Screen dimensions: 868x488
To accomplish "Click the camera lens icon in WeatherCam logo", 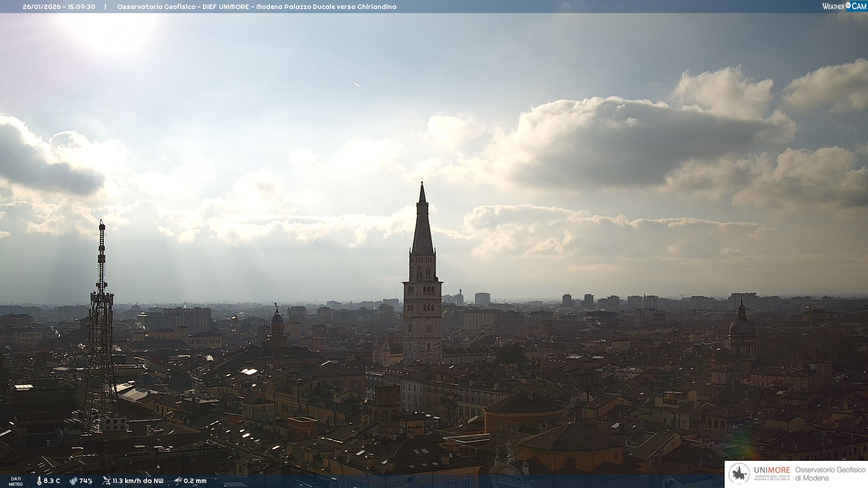I will [848, 5].
